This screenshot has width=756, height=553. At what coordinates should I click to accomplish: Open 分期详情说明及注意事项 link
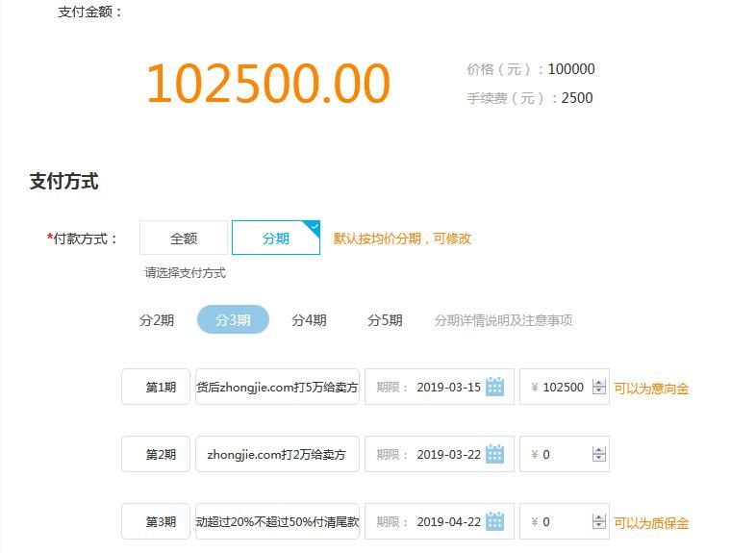(503, 320)
